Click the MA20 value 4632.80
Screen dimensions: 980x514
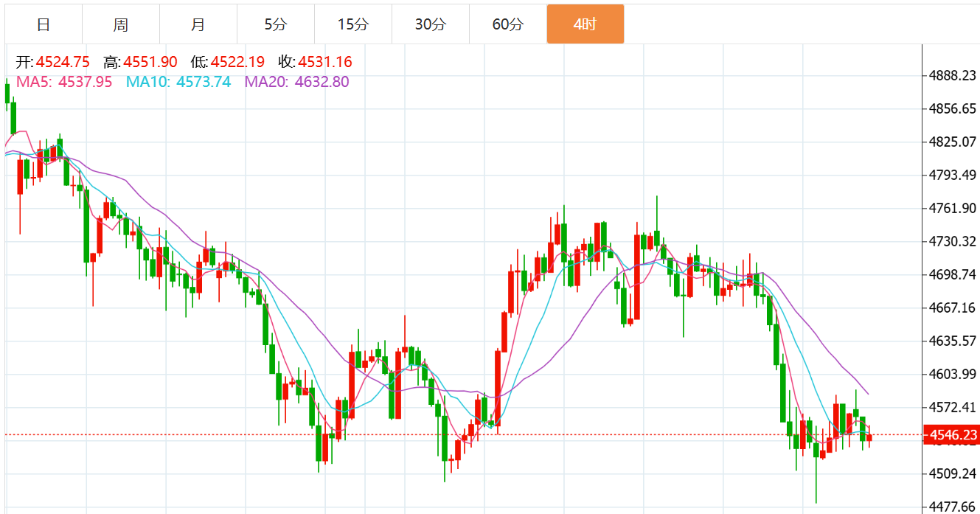(x=322, y=82)
